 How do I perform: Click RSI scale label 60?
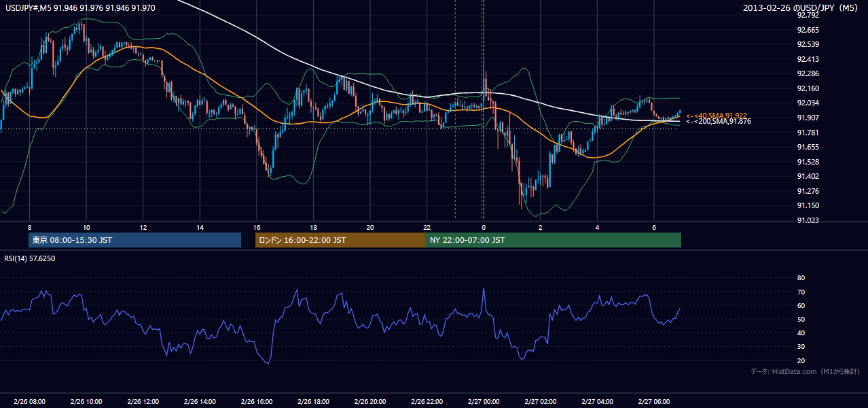coord(801,305)
